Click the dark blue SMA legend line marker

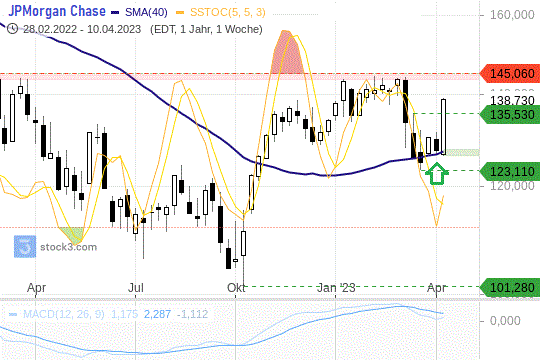pos(115,13)
